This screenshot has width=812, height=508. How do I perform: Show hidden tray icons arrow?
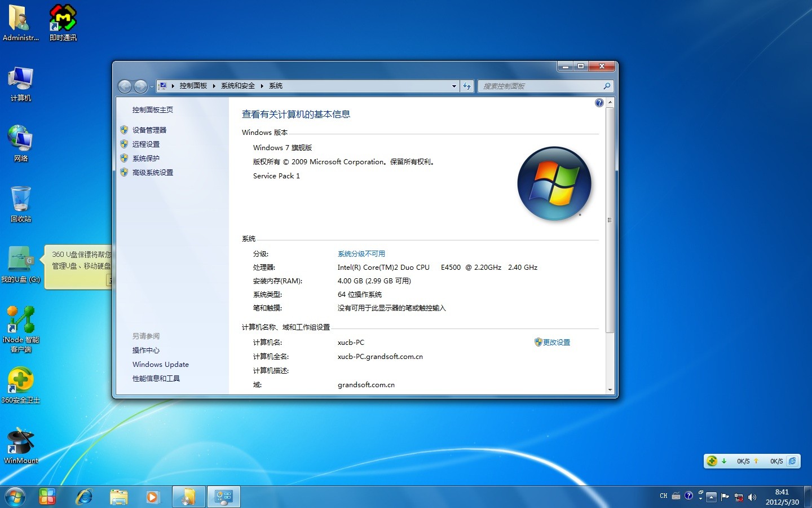(711, 497)
